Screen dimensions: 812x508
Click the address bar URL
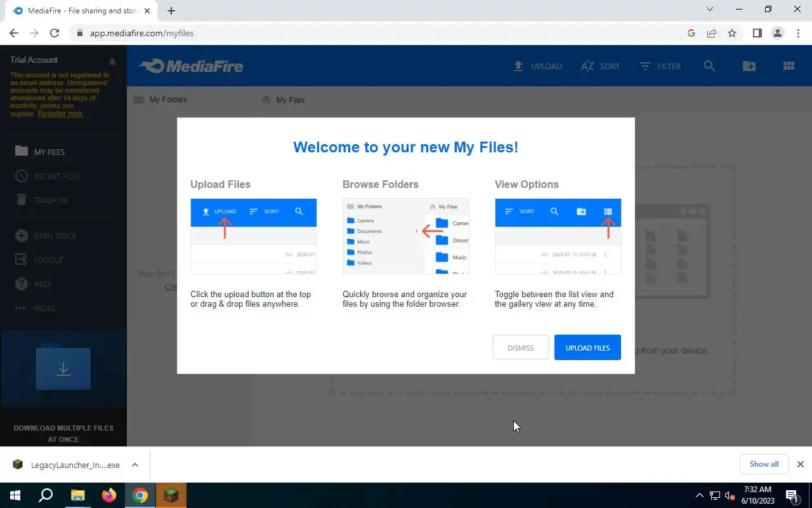pyautogui.click(x=141, y=33)
